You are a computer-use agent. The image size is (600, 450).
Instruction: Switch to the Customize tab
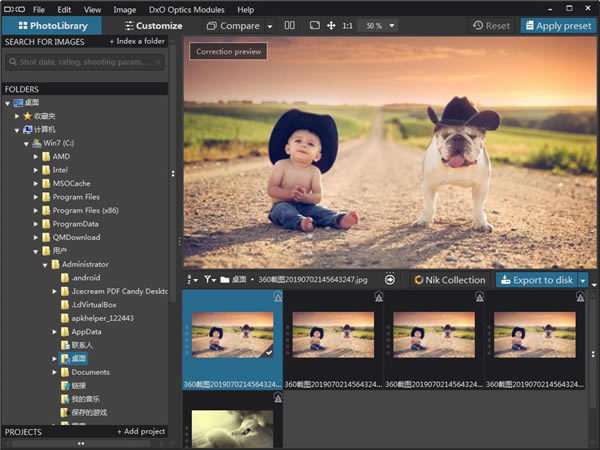153,26
